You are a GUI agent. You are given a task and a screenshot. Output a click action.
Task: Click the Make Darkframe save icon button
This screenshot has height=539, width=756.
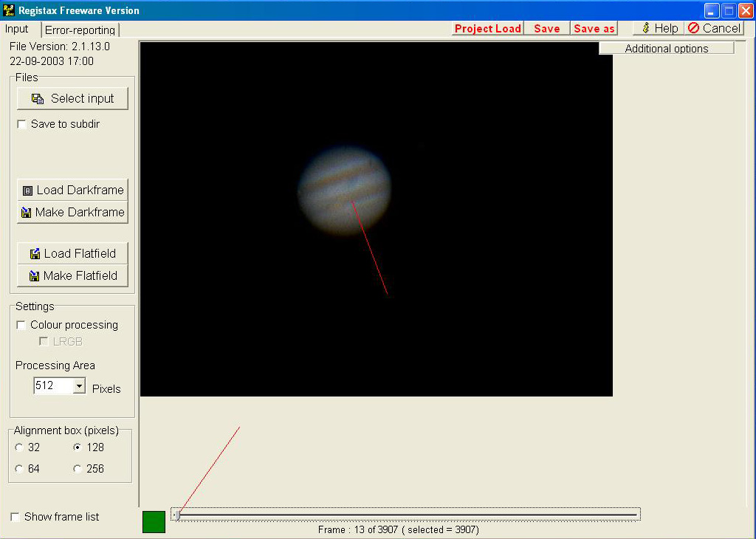pyautogui.click(x=27, y=213)
